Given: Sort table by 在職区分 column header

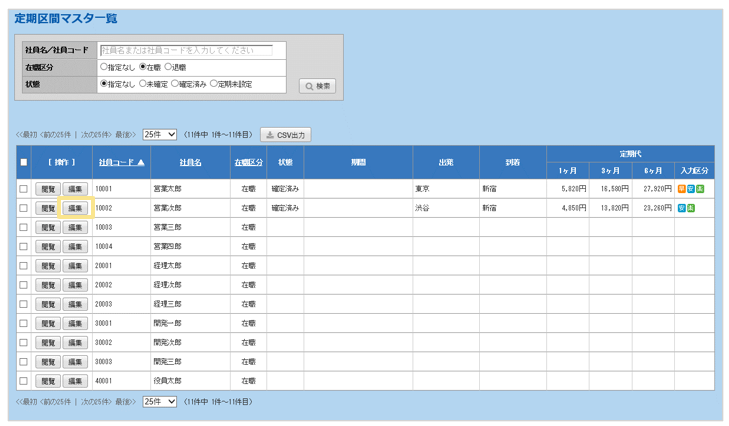Looking at the screenshot, I should pyautogui.click(x=248, y=162).
